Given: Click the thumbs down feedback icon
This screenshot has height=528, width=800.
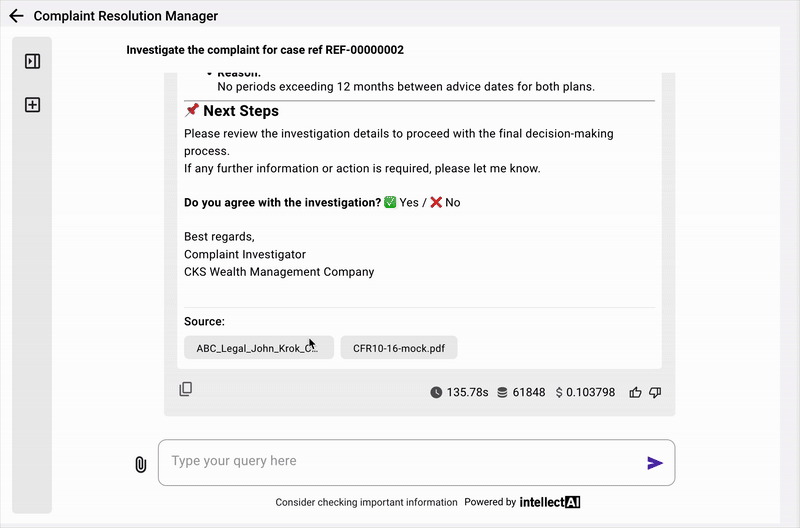Looking at the screenshot, I should pyautogui.click(x=655, y=393).
